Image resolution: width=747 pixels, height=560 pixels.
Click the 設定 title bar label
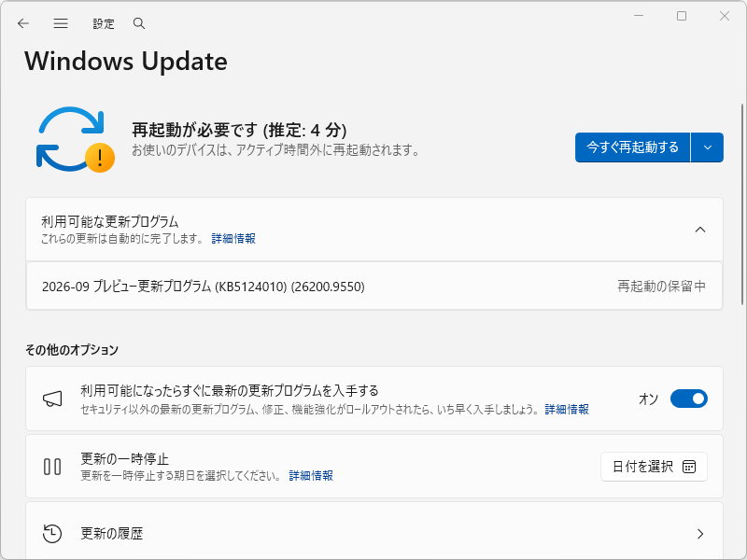point(104,24)
